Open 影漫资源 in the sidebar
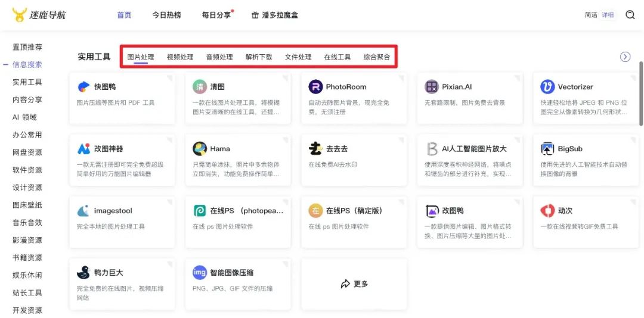The image size is (644, 318). (27, 240)
